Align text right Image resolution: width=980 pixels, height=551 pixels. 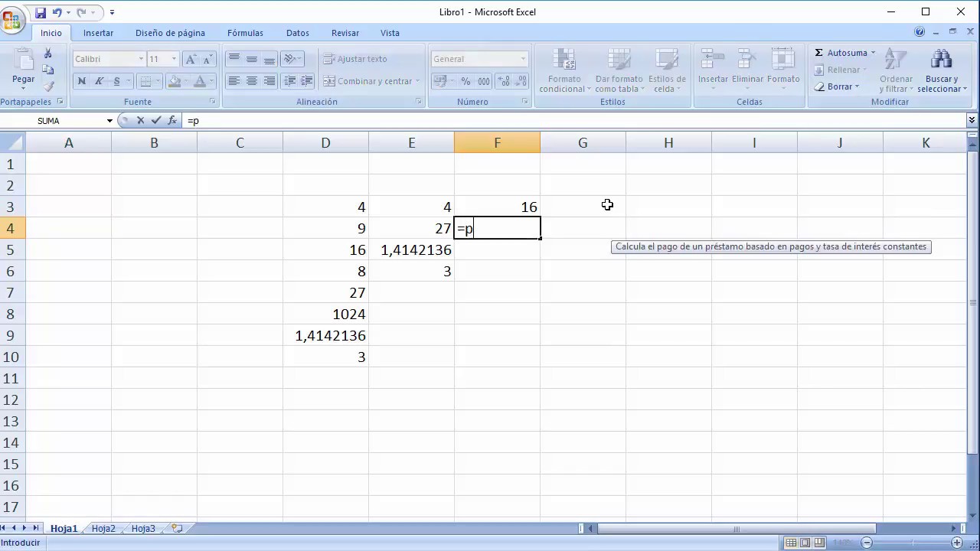pos(269,81)
